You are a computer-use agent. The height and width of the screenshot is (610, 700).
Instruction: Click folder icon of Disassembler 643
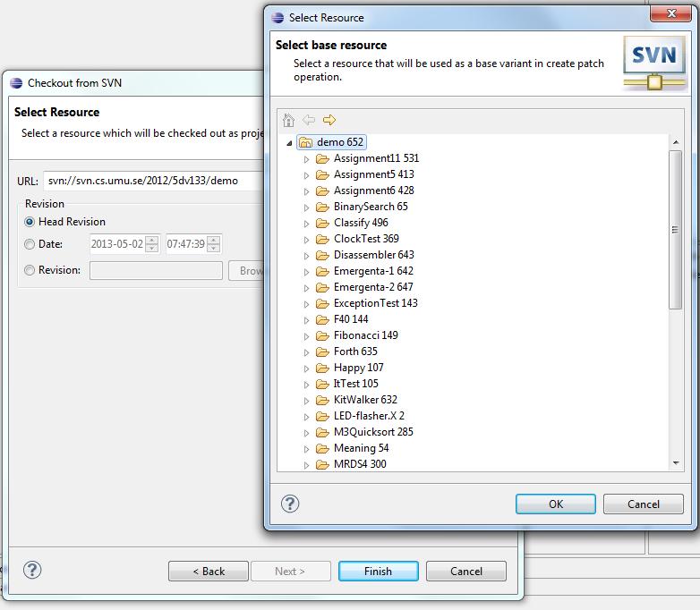[x=322, y=255]
